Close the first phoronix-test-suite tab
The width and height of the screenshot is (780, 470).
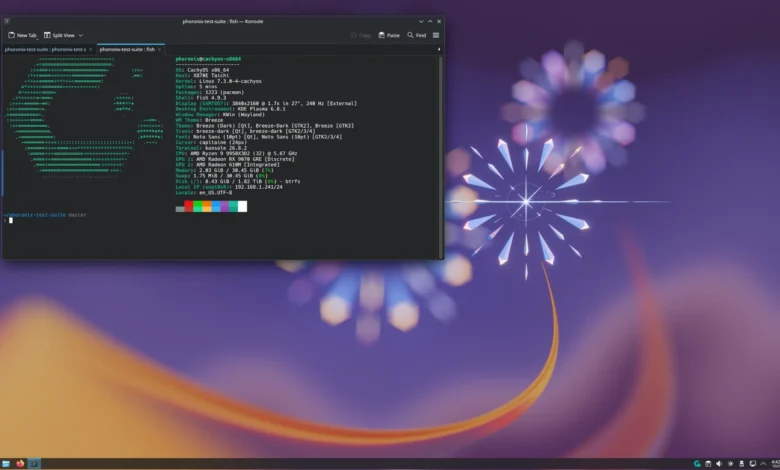[x=91, y=49]
